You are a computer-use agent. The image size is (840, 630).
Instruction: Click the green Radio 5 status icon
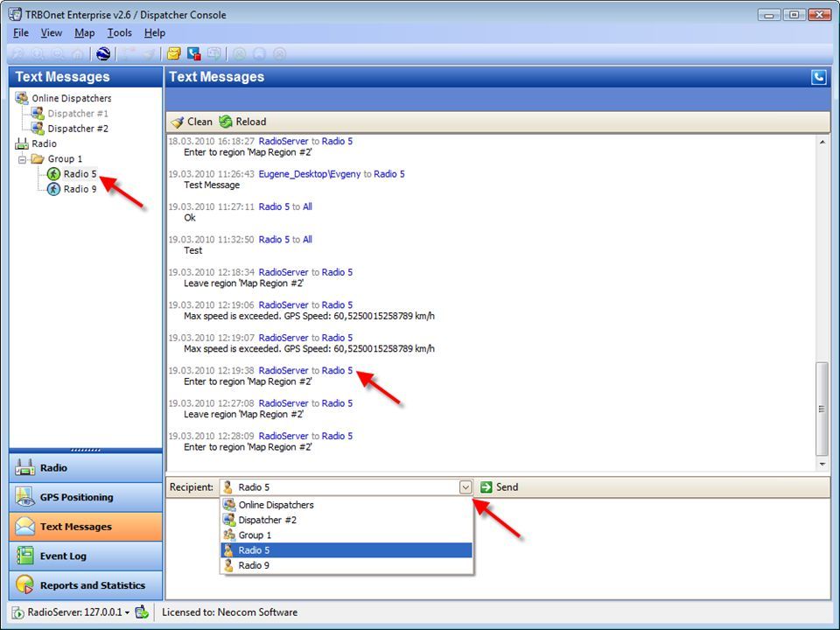tap(53, 173)
